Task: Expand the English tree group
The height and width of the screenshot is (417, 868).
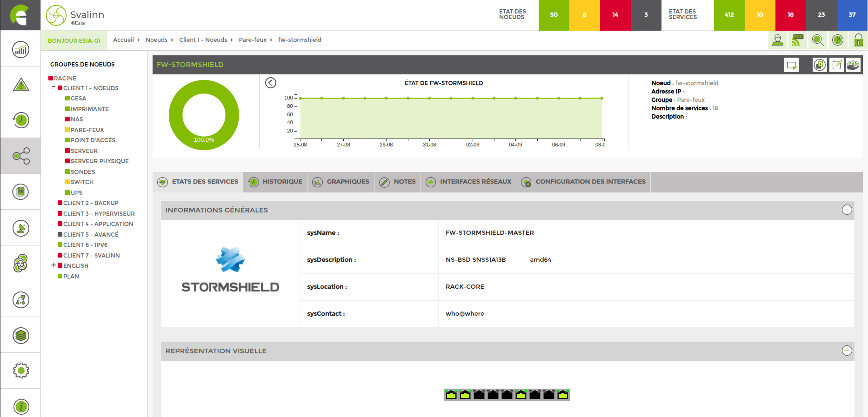Action: pos(53,265)
